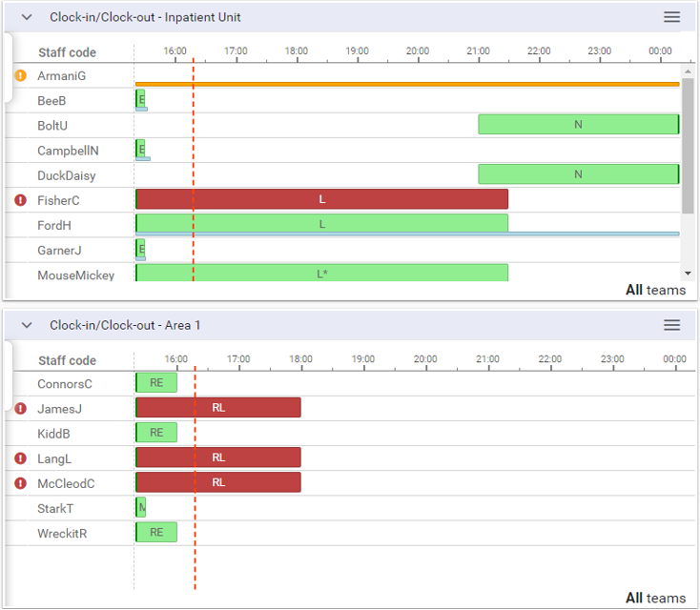Select BoltU's green N shift bar
700x610 pixels.
[x=578, y=125]
